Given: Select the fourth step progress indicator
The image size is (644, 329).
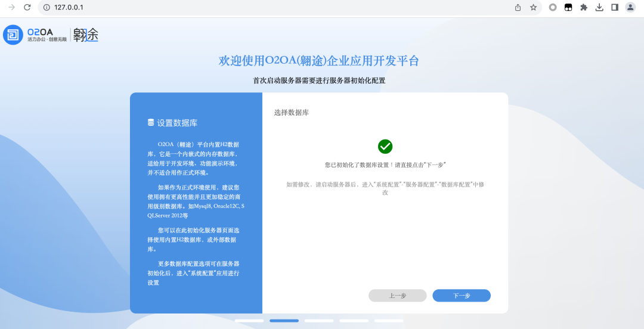Looking at the screenshot, I should 354,321.
